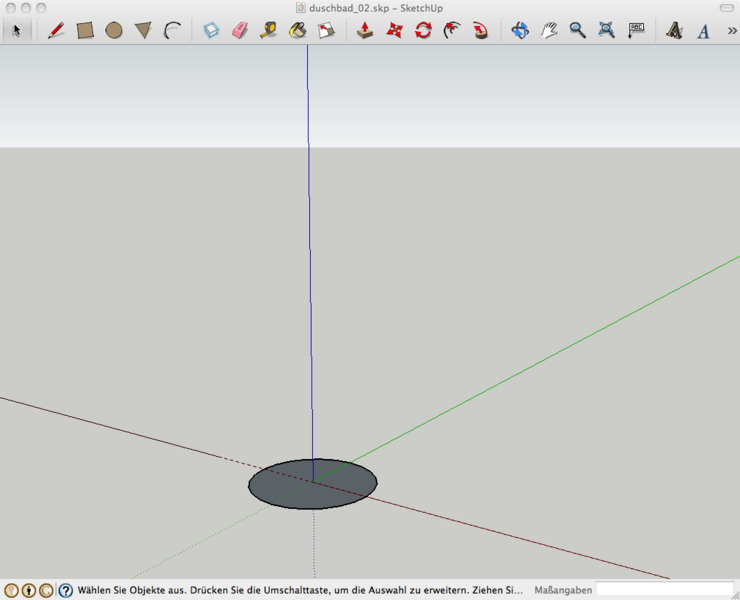Activate the red Move tool
This screenshot has height=600, width=740.
coord(395,30)
